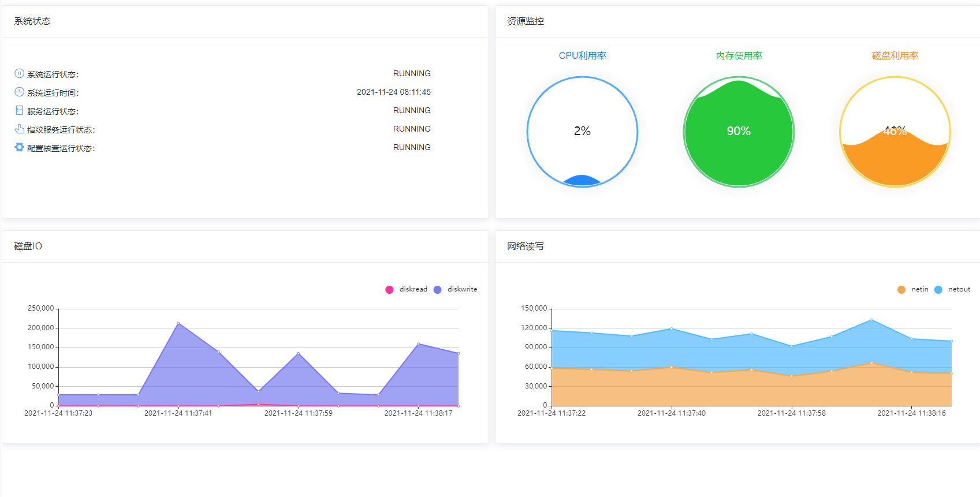The image size is (980, 497).
Task: Hide the netin series via legend
Action: [913, 289]
